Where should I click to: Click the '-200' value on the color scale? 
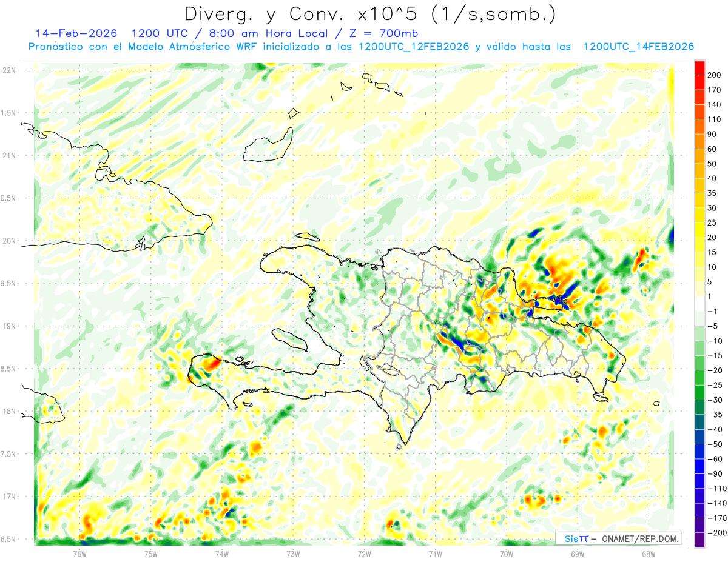[718, 533]
